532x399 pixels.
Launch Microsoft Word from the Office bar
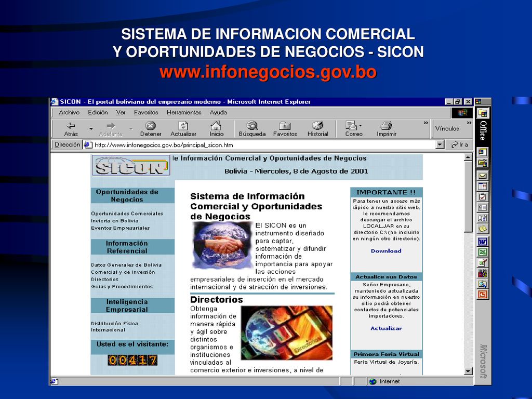483,242
